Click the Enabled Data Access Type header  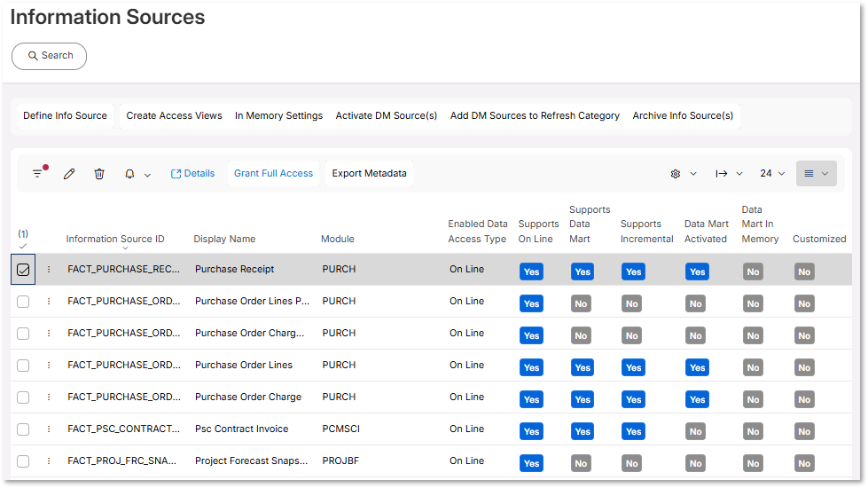pyautogui.click(x=478, y=231)
